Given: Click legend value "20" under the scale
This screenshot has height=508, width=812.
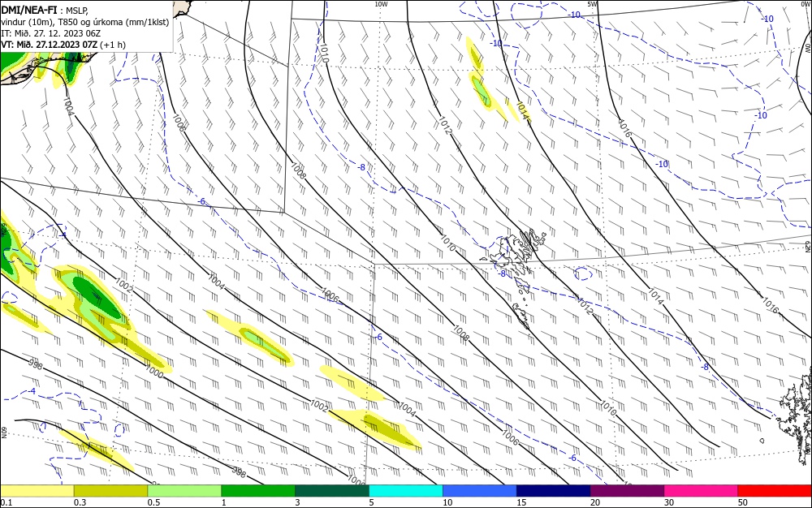Looking at the screenshot, I should point(595,502).
